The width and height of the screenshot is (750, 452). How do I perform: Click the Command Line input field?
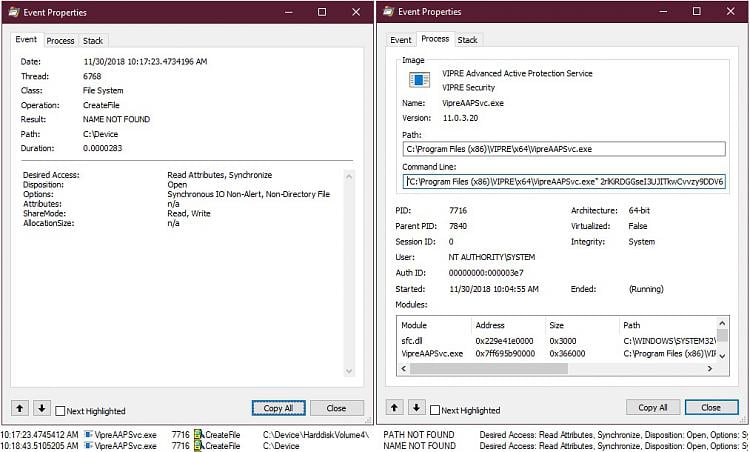pos(563,181)
